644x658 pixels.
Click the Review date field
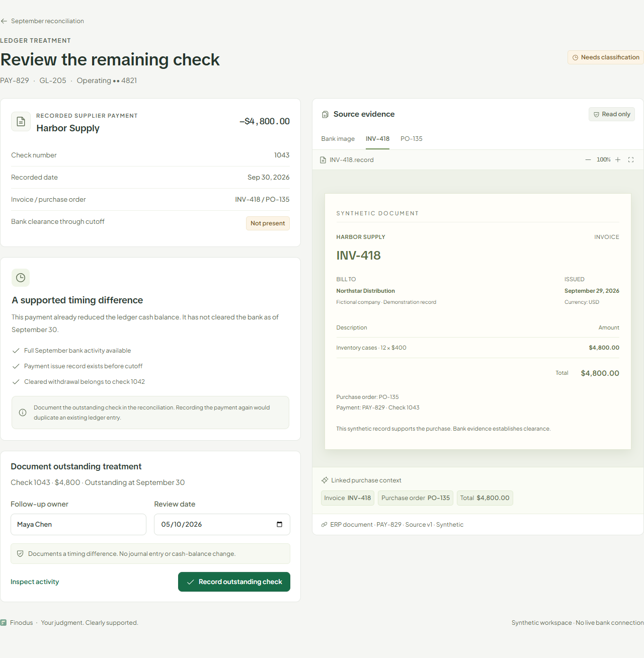tap(222, 524)
